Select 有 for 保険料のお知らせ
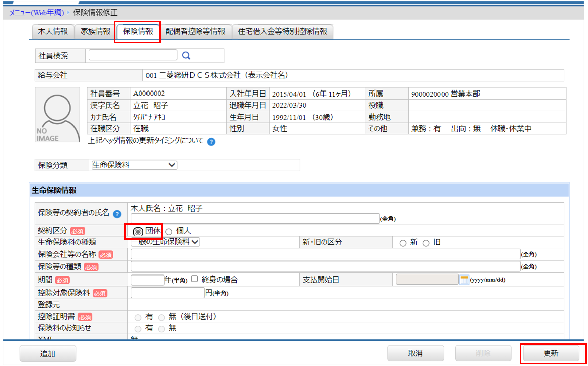Image resolution: width=588 pixels, height=366 pixels. [138, 329]
